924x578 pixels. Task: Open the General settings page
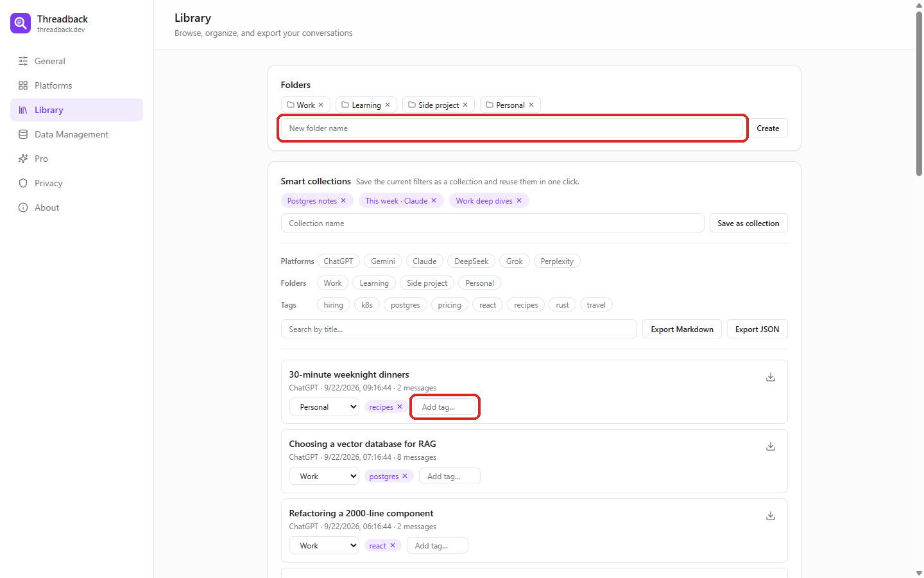[76, 61]
